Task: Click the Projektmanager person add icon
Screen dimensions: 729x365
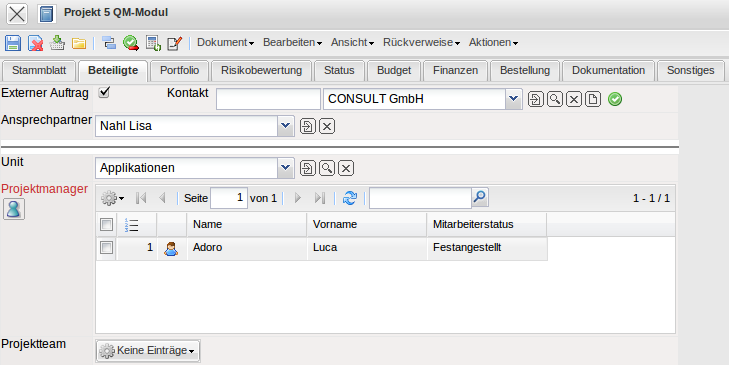Action: pyautogui.click(x=13, y=209)
